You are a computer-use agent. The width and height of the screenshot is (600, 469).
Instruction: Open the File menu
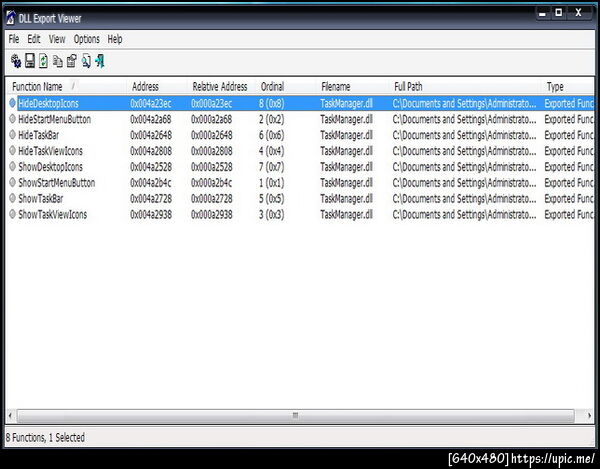point(14,39)
